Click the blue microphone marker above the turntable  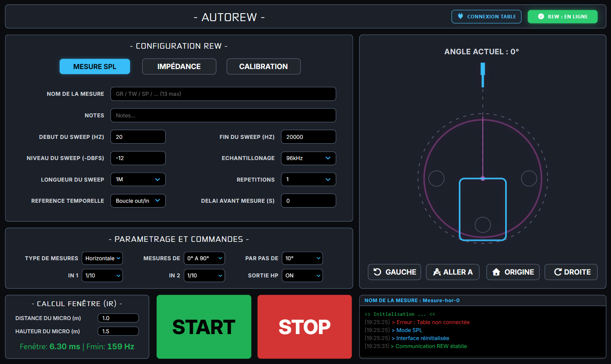(x=482, y=75)
